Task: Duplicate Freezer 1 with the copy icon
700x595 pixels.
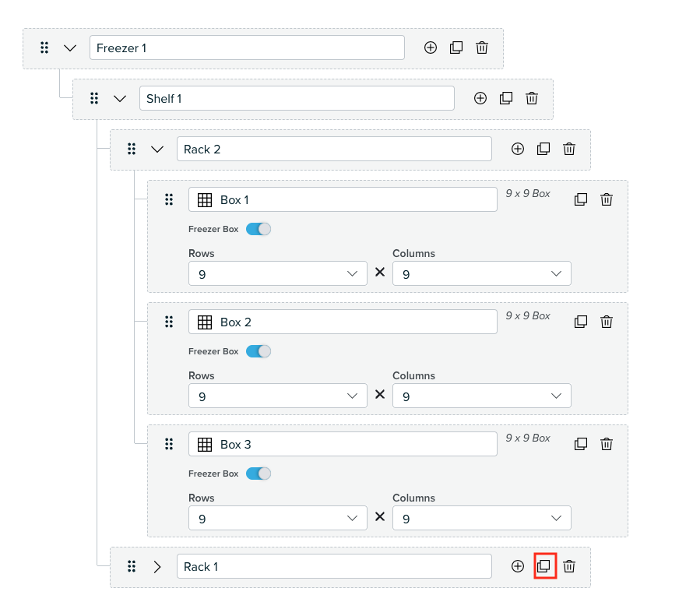Action: [456, 48]
